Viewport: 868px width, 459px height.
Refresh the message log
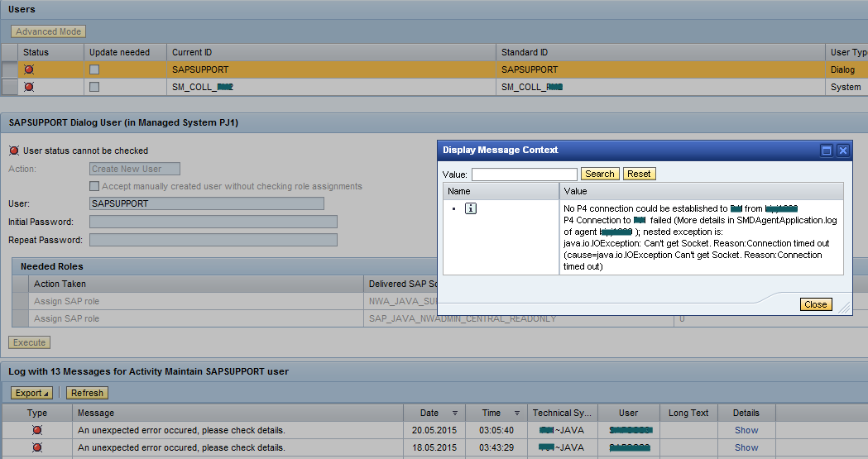pos(87,393)
